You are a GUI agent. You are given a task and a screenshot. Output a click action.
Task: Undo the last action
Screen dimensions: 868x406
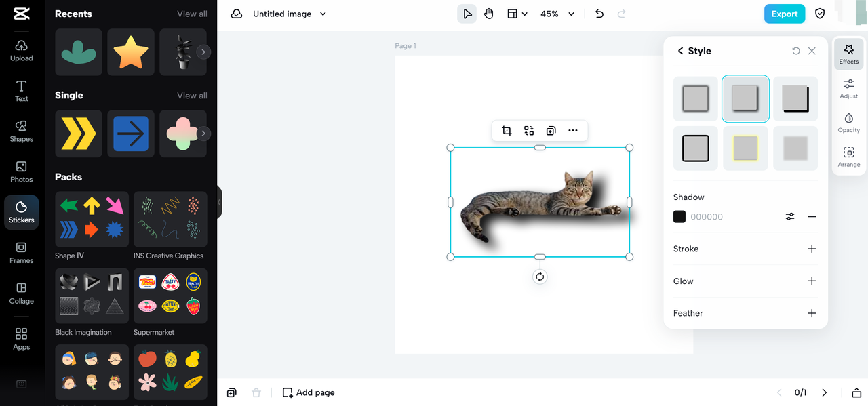(x=599, y=14)
